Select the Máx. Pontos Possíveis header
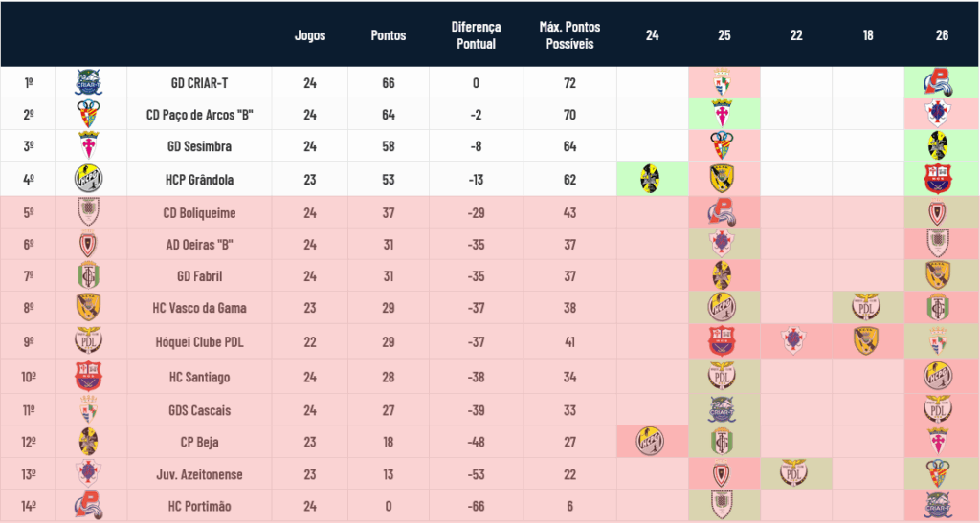The height and width of the screenshot is (523, 980). click(569, 35)
